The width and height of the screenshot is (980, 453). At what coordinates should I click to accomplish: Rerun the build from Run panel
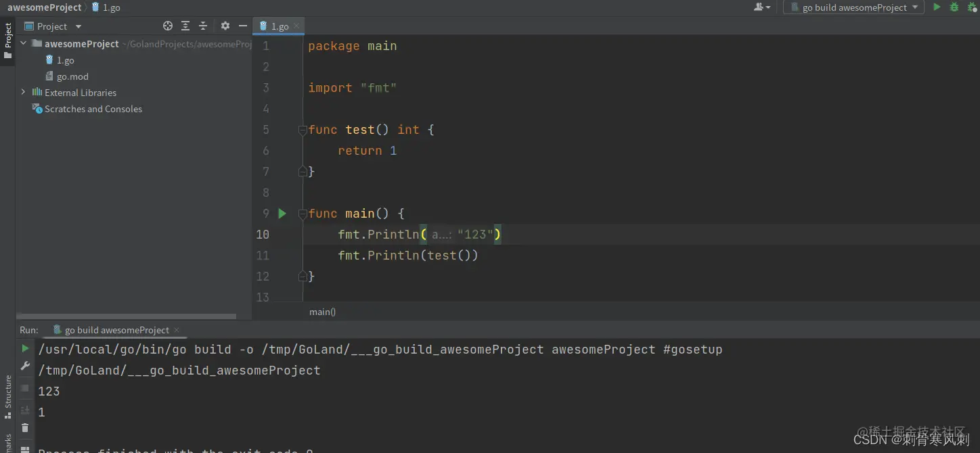click(x=25, y=349)
